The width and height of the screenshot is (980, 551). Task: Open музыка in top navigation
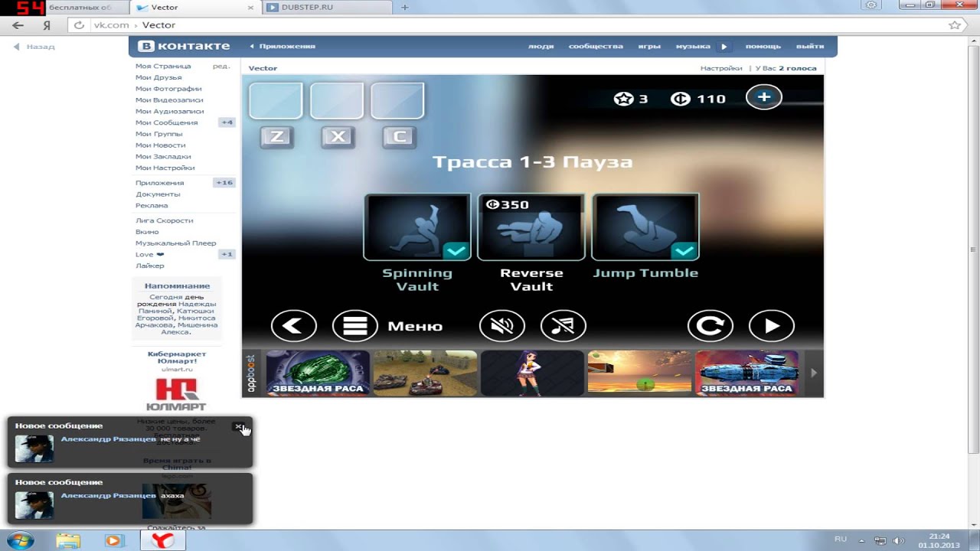693,46
